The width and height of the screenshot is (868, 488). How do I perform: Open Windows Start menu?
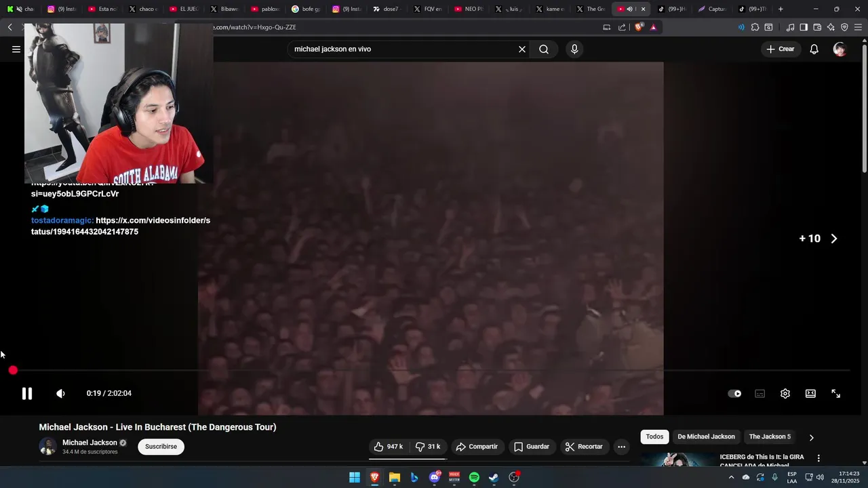pyautogui.click(x=355, y=477)
